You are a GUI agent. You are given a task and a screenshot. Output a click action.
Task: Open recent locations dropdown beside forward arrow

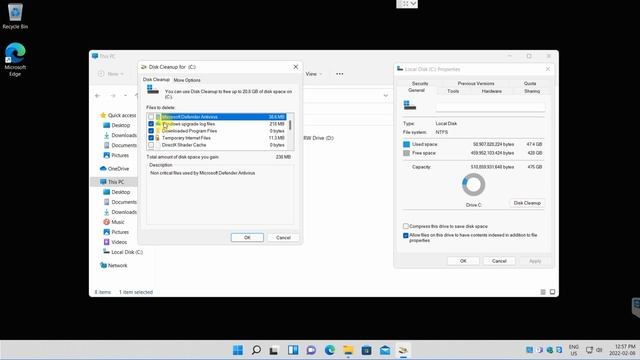point(125,96)
